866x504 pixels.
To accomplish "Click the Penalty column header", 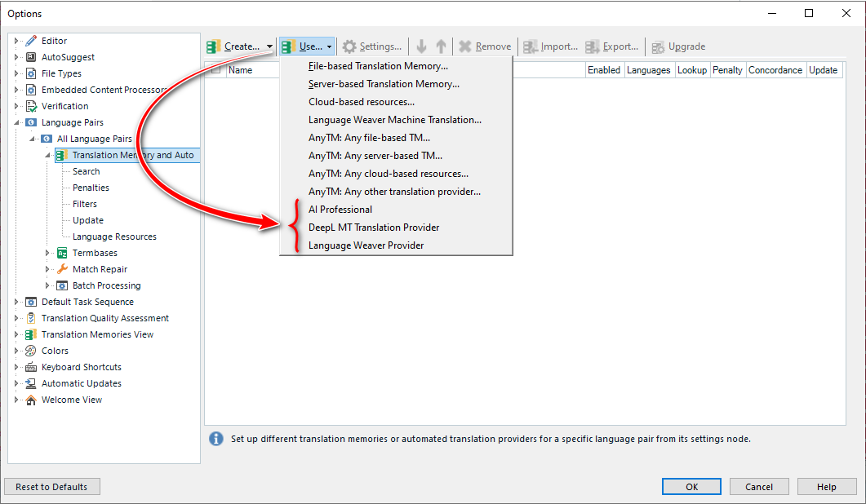I will tap(727, 70).
